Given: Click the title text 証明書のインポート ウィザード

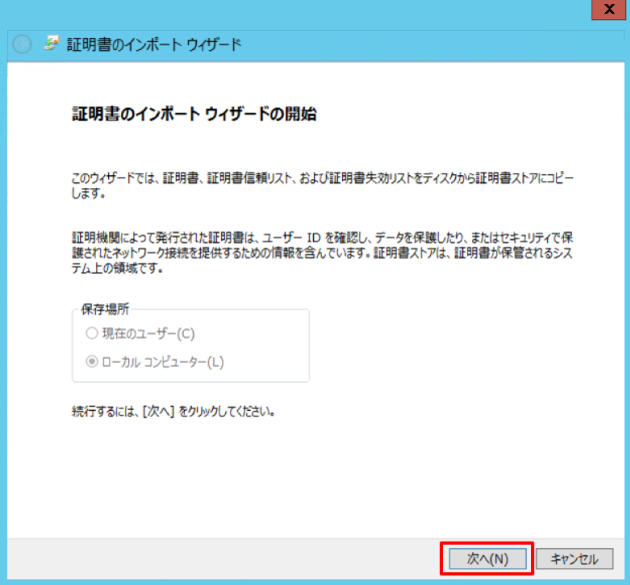Looking at the screenshot, I should point(154,44).
